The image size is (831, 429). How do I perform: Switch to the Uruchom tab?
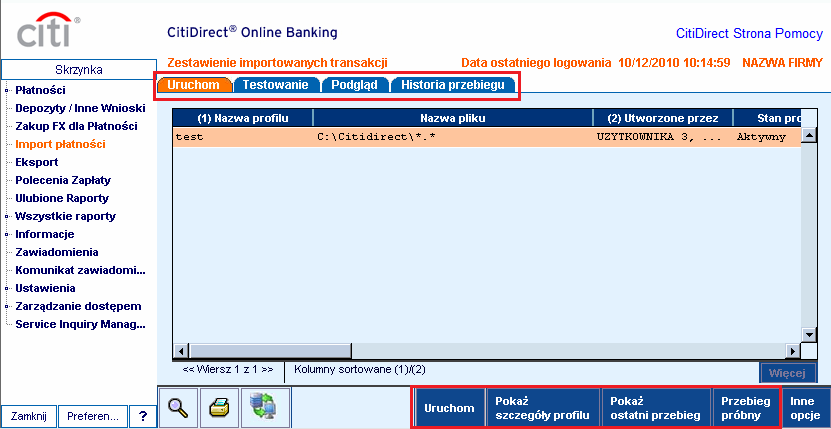(194, 85)
